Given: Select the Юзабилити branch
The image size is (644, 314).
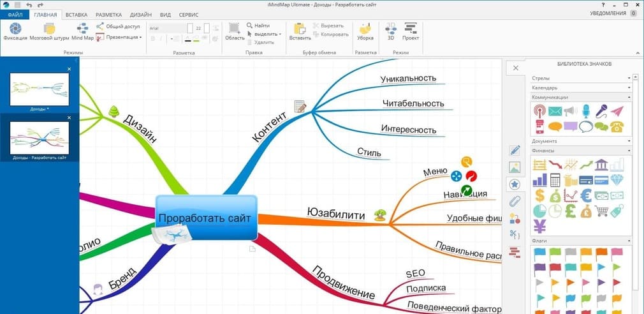Looking at the screenshot, I should (x=336, y=214).
